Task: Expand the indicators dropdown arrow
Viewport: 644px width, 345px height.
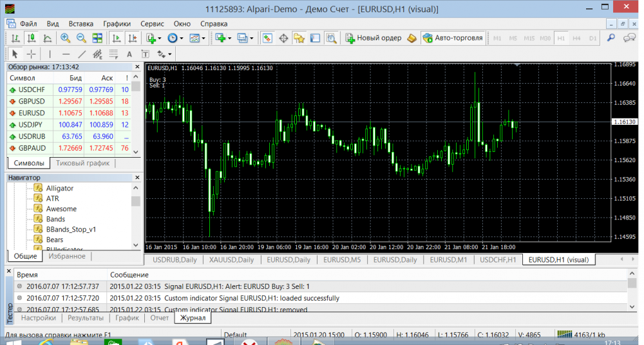Action: coord(159,38)
